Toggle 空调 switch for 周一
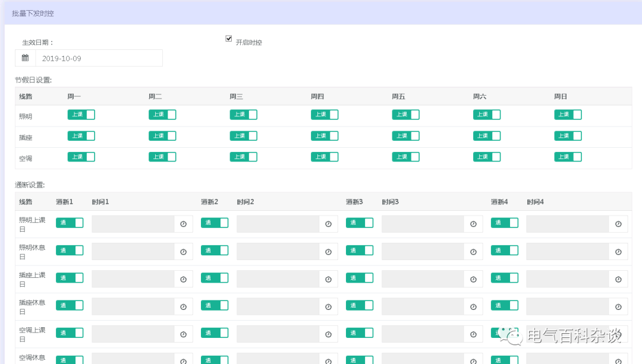Image resolution: width=642 pixels, height=364 pixels. [81, 157]
